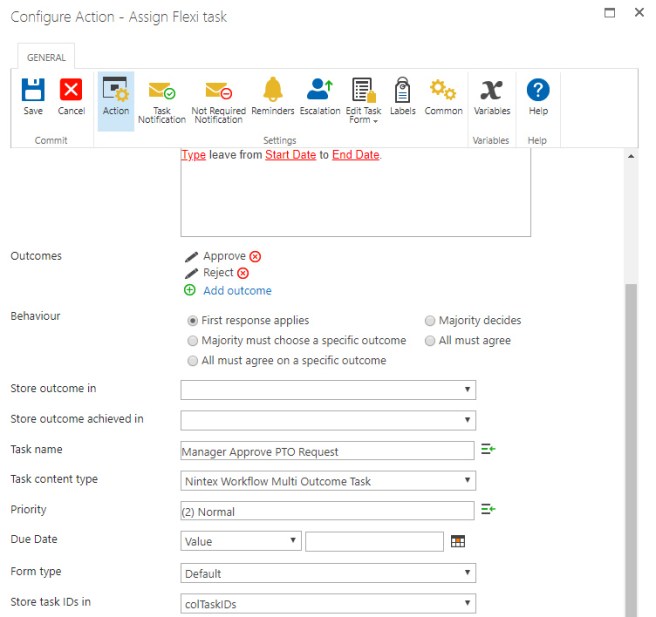Viewport: 656px width, 617px height.
Task: Open Edit Task Form menu
Action: (362, 101)
